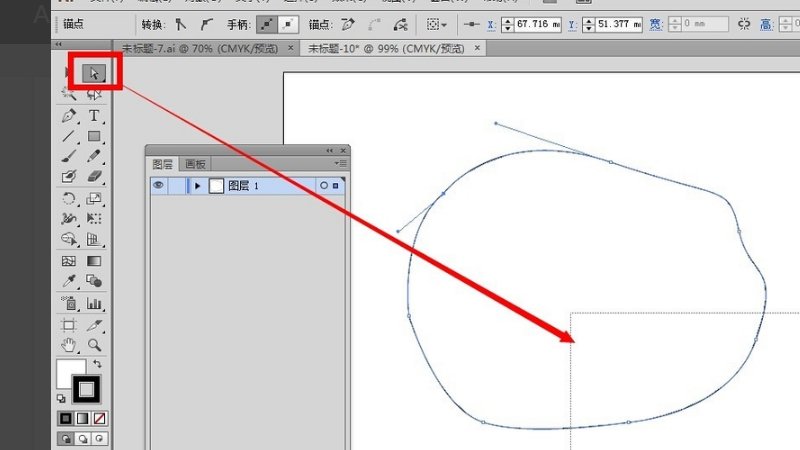
Task: Convert selected anchor to corner point
Action: coord(181,24)
